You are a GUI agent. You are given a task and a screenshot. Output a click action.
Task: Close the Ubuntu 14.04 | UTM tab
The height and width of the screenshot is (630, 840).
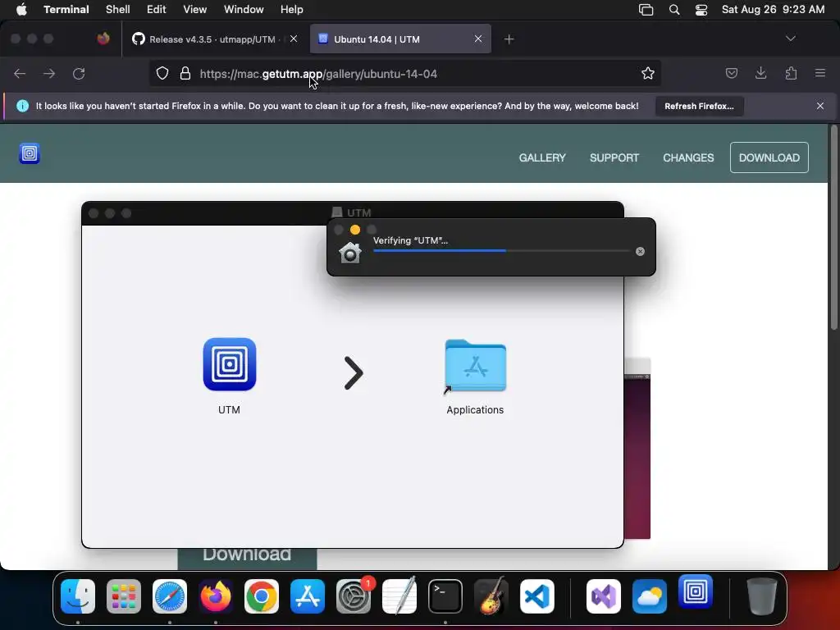[478, 39]
